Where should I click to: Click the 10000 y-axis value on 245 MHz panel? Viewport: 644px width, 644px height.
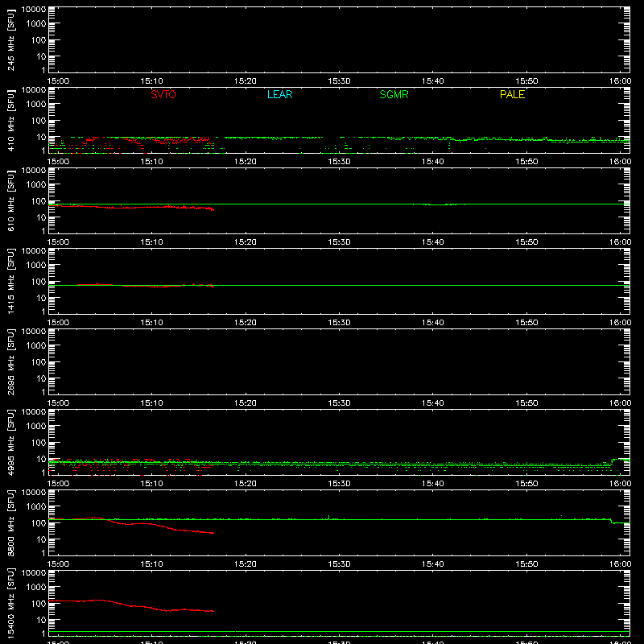pyautogui.click(x=34, y=10)
